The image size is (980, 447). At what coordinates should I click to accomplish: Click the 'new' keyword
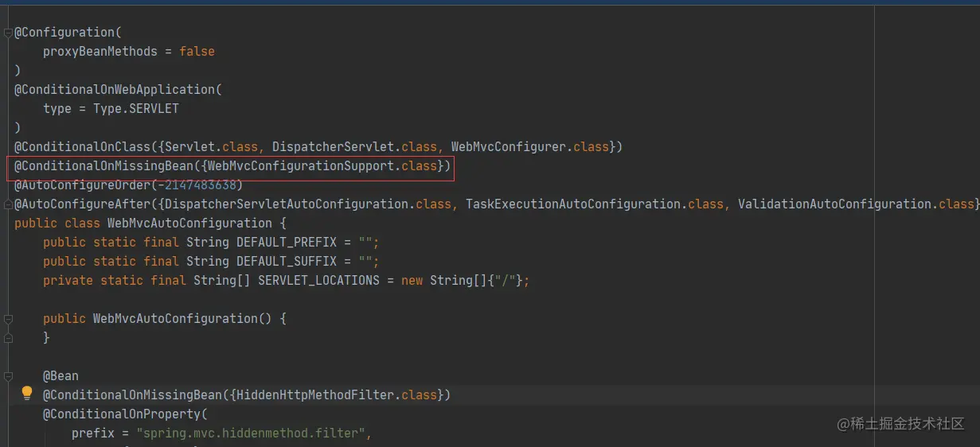[412, 281]
